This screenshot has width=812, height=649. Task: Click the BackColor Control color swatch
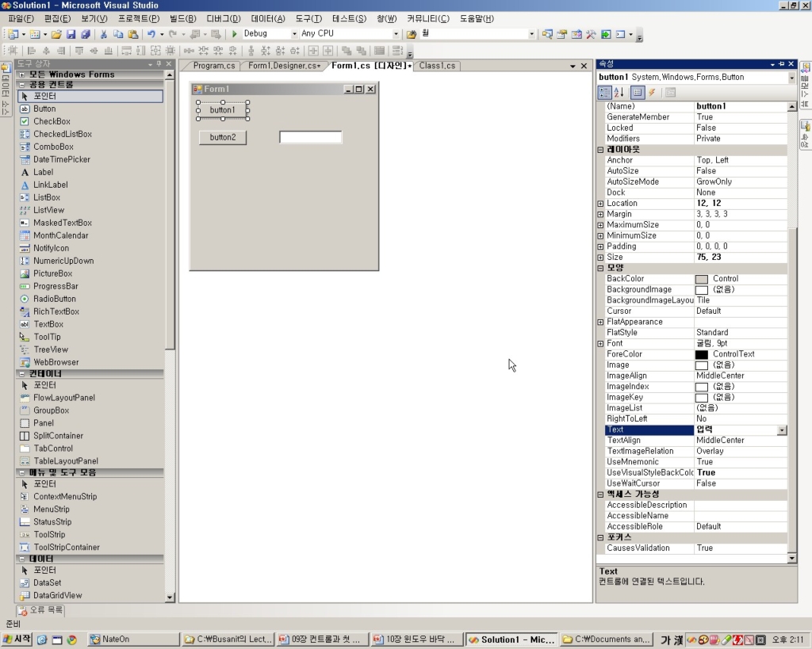[701, 279]
